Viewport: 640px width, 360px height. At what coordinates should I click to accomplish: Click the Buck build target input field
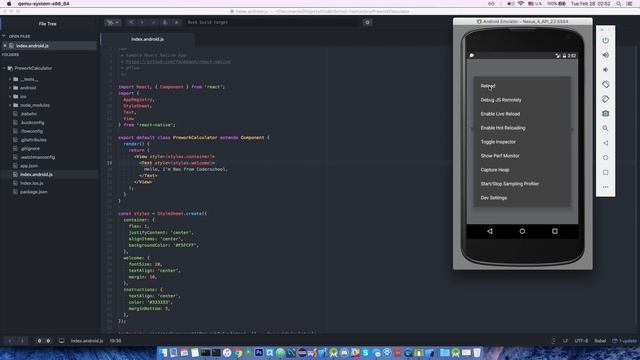(x=273, y=22)
